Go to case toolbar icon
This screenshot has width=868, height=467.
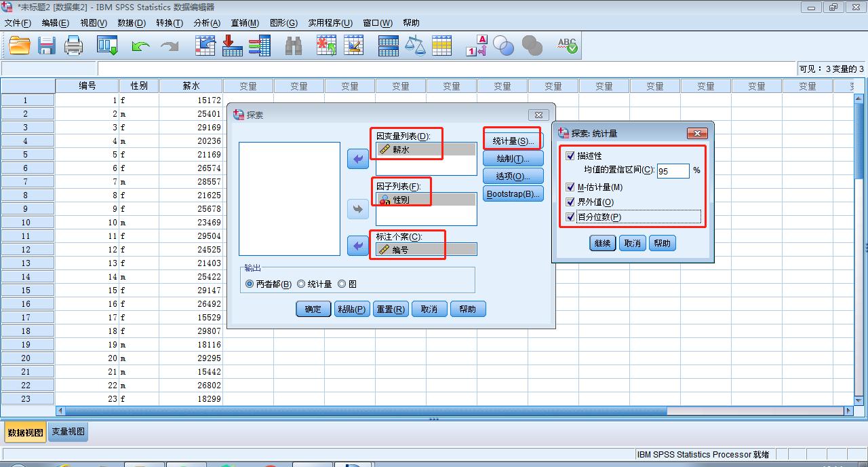pyautogui.click(x=205, y=45)
